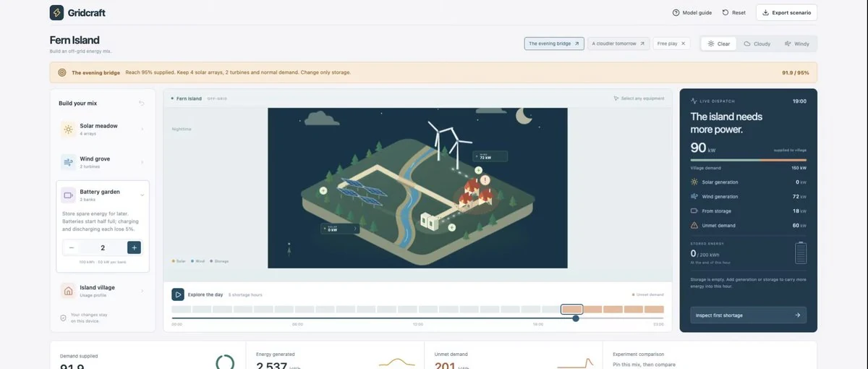Viewport: 868px width, 369px height.
Task: Click the Fern Island heading
Action: (75, 40)
